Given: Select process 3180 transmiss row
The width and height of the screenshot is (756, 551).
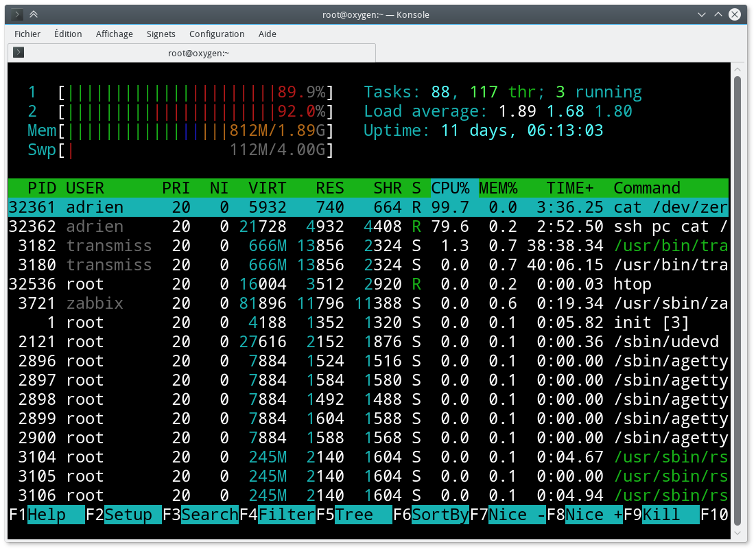Looking at the screenshot, I should 368,265.
